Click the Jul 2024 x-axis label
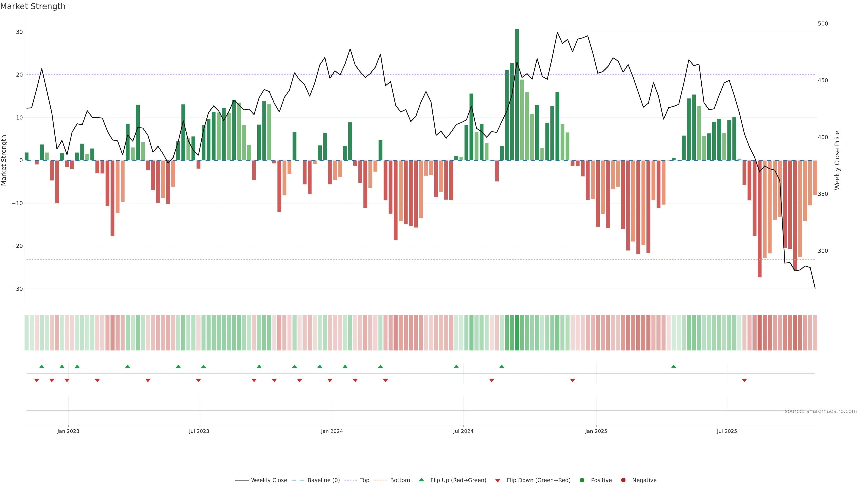868x488 pixels. tap(463, 431)
